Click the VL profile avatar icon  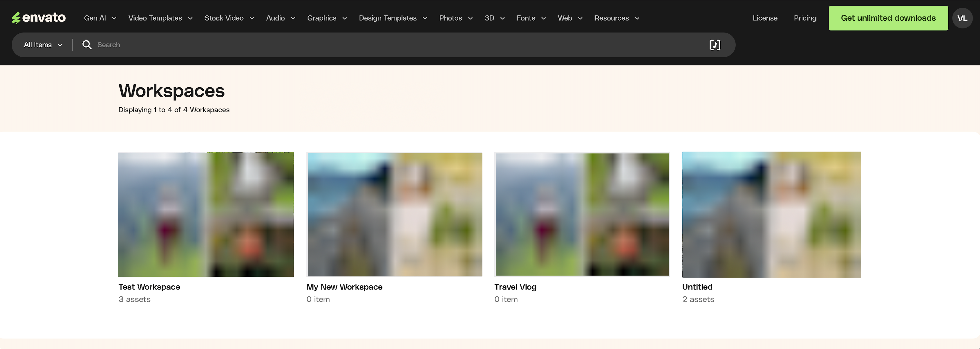963,17
